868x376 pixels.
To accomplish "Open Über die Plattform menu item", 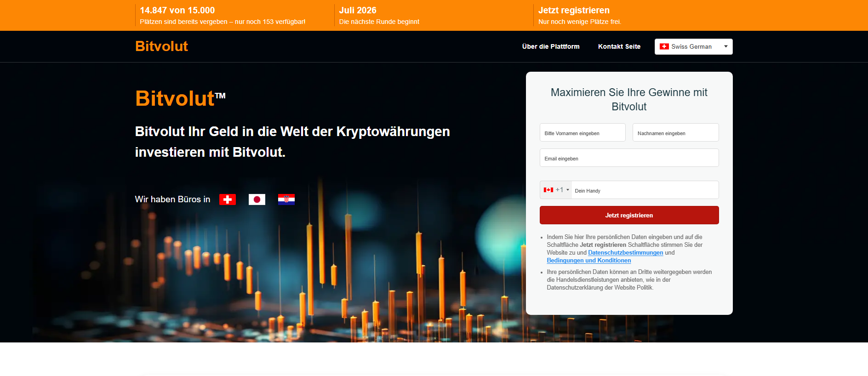I will (x=551, y=46).
